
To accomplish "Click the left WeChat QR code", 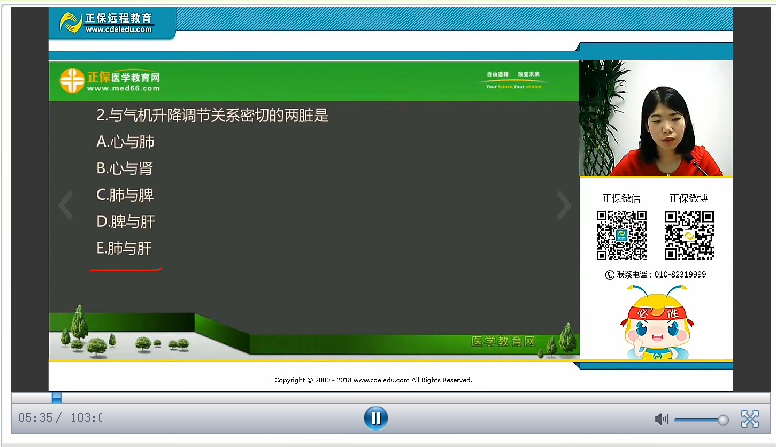I will click(622, 236).
